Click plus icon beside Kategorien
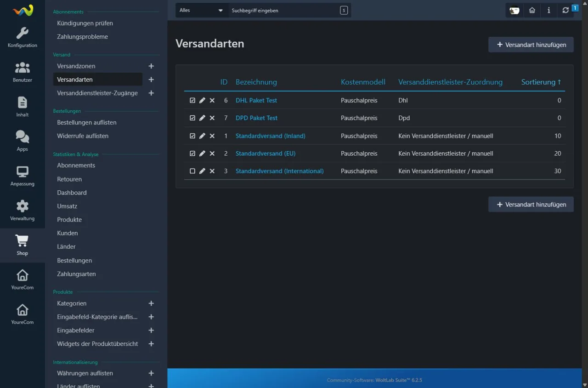 pyautogui.click(x=151, y=303)
